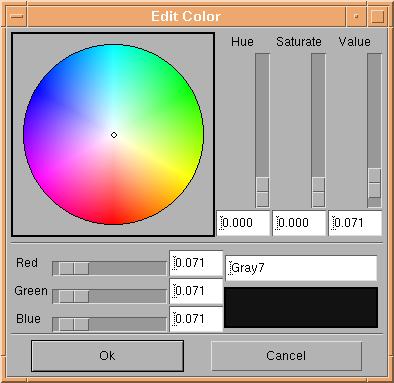Minimize the Edit Color window
Screen dimensions: 394x383
(x=356, y=16)
